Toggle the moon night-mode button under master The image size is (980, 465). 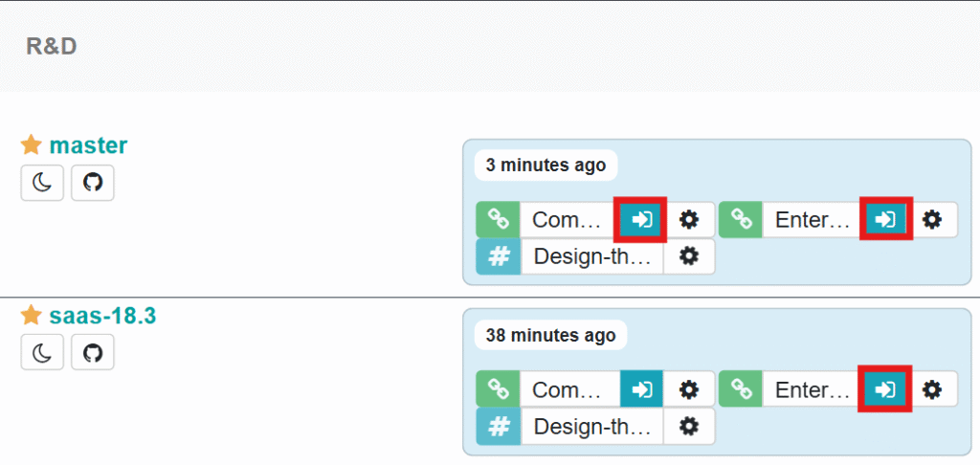point(42,183)
